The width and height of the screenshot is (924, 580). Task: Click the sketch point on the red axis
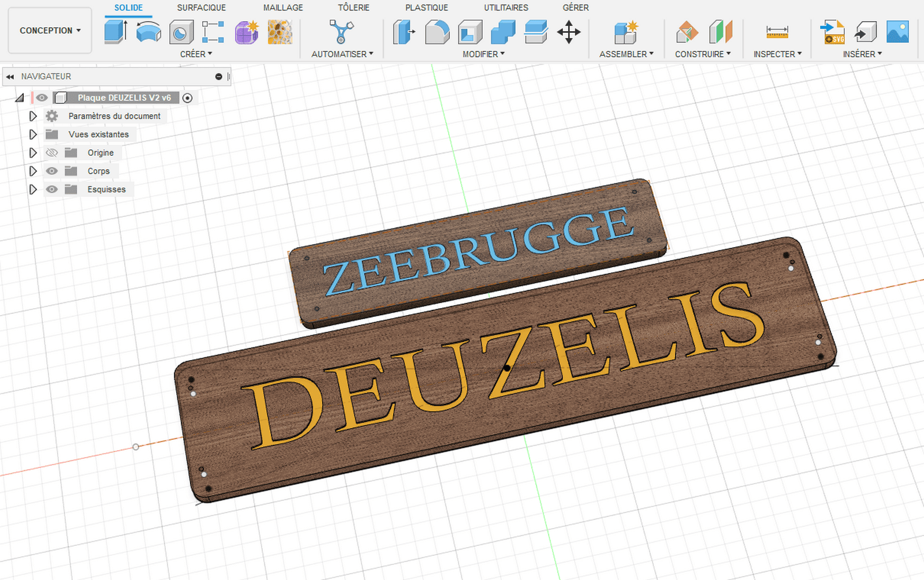tap(136, 447)
